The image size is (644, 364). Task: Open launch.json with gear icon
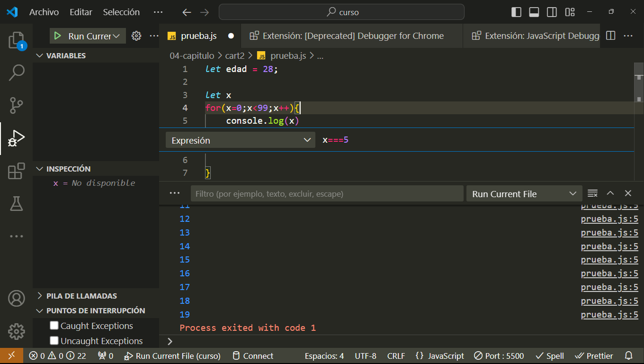(x=136, y=36)
